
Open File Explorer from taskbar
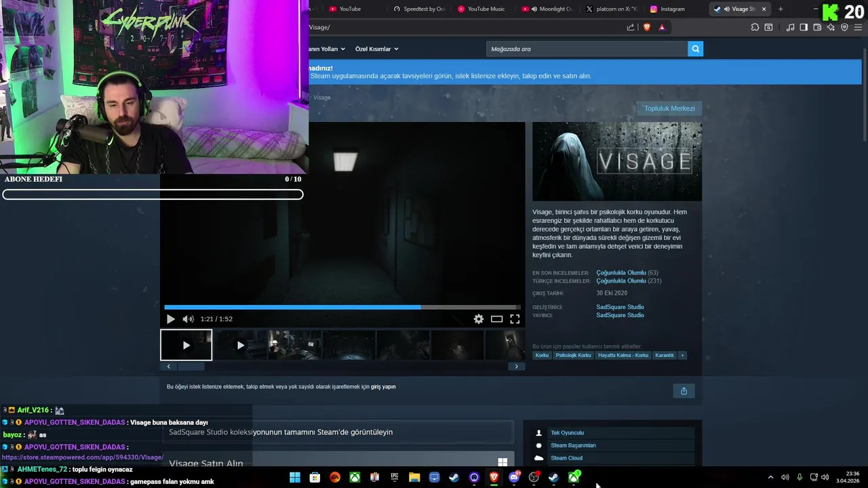pyautogui.click(x=414, y=477)
